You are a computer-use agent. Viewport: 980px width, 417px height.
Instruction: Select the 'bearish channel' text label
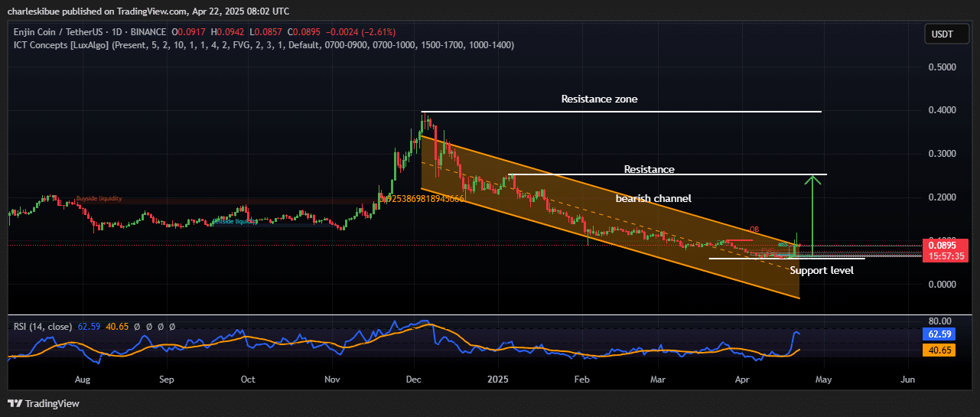[653, 198]
